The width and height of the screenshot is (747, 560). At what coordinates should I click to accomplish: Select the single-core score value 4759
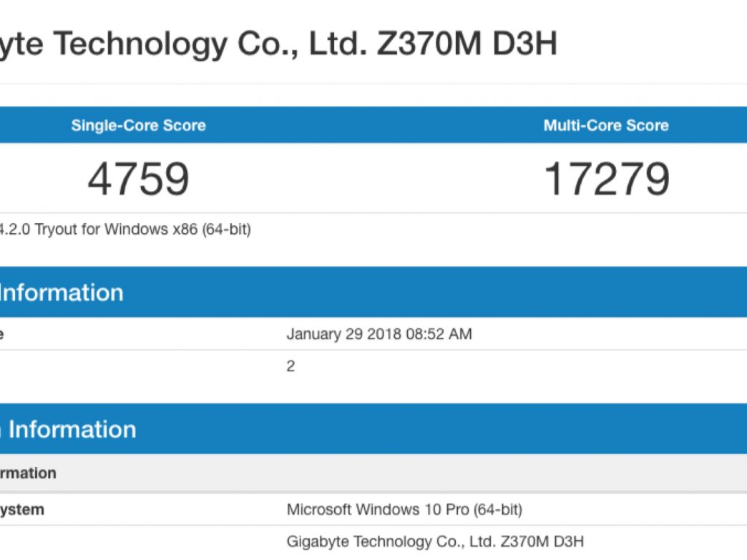click(138, 179)
